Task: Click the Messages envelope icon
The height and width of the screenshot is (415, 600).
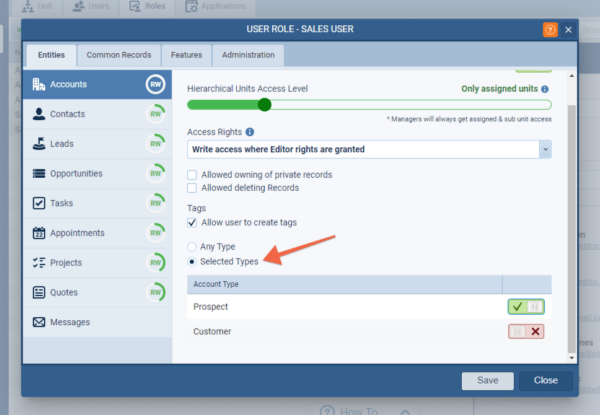Action: click(x=39, y=322)
